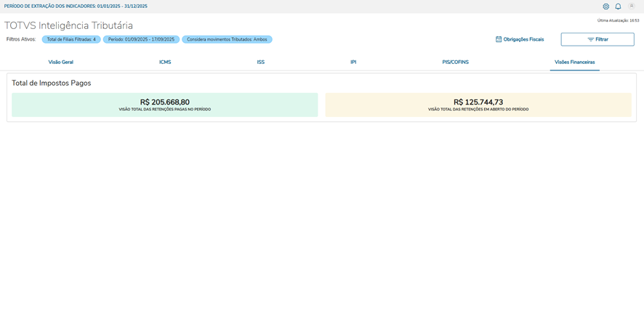Switch to the ICMS tab
644x315 pixels.
click(x=165, y=62)
